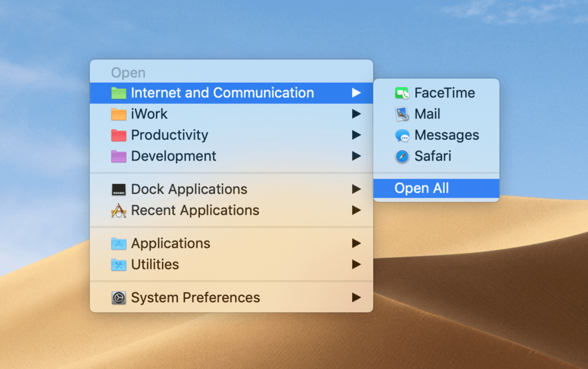Select the Productivity menu label
This screenshot has width=588, height=369.
(x=169, y=135)
